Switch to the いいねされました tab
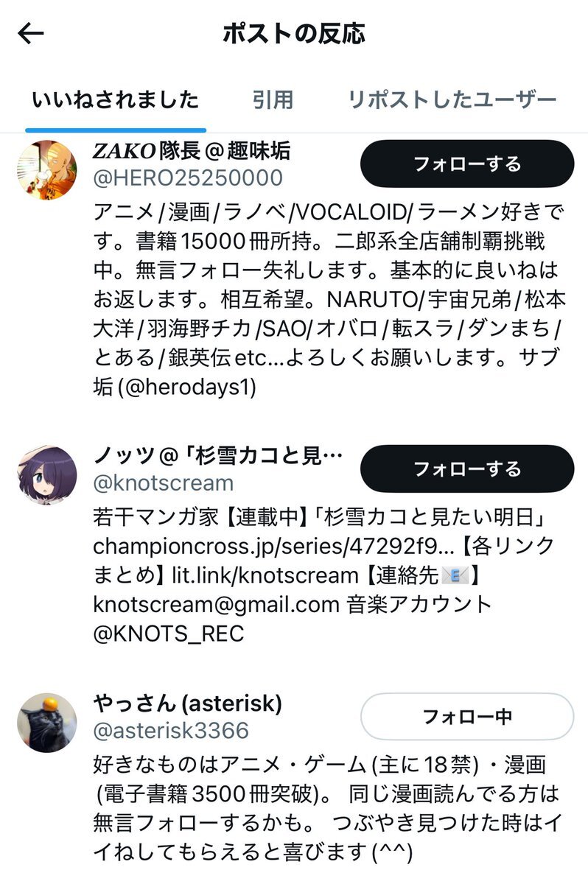588x884 pixels. coord(116,99)
